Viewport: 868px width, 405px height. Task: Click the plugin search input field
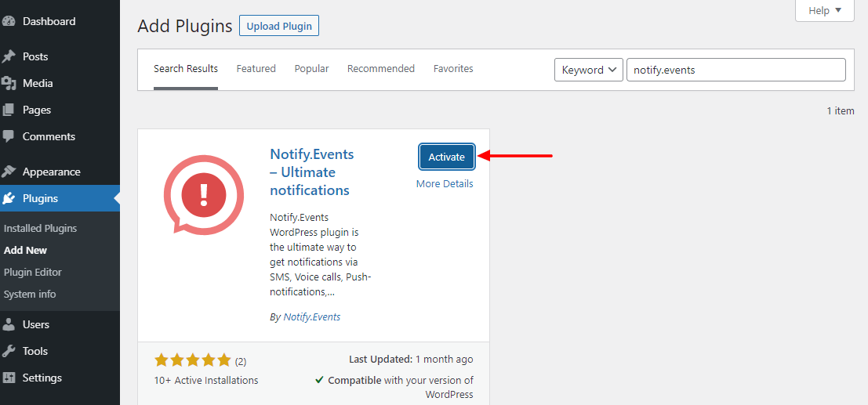click(736, 70)
